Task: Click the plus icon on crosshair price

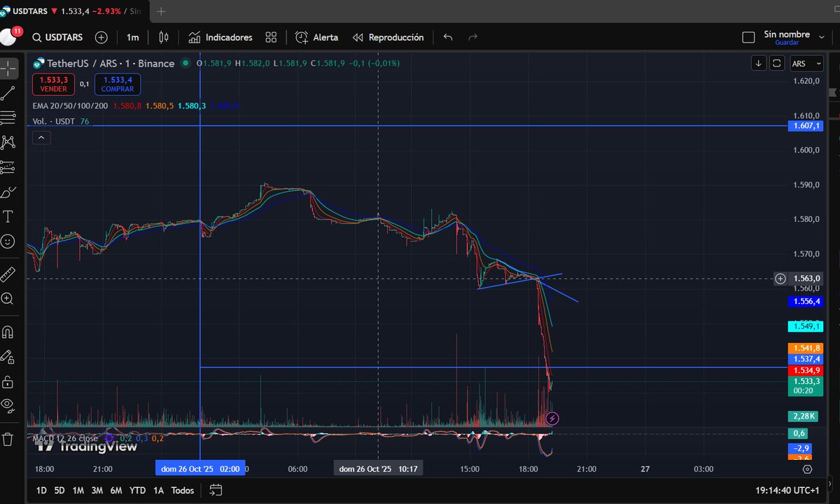Action: 780,279
